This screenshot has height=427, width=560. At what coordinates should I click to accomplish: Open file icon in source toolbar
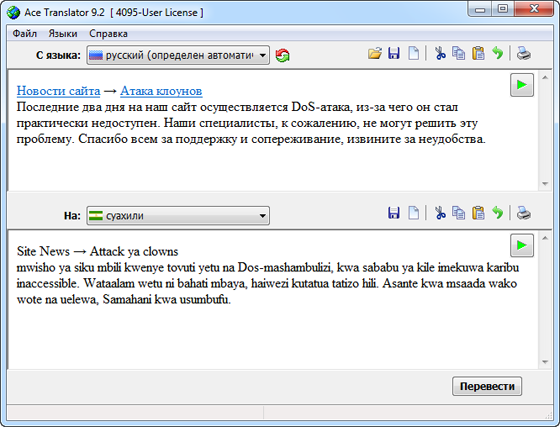[x=375, y=54]
